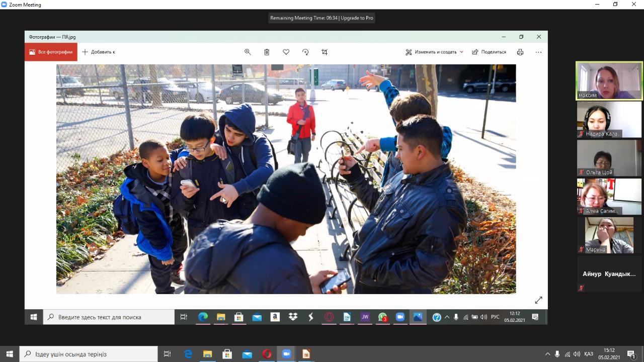The height and width of the screenshot is (362, 644).
Task: Delete the photo with the trash icon
Action: point(267,52)
